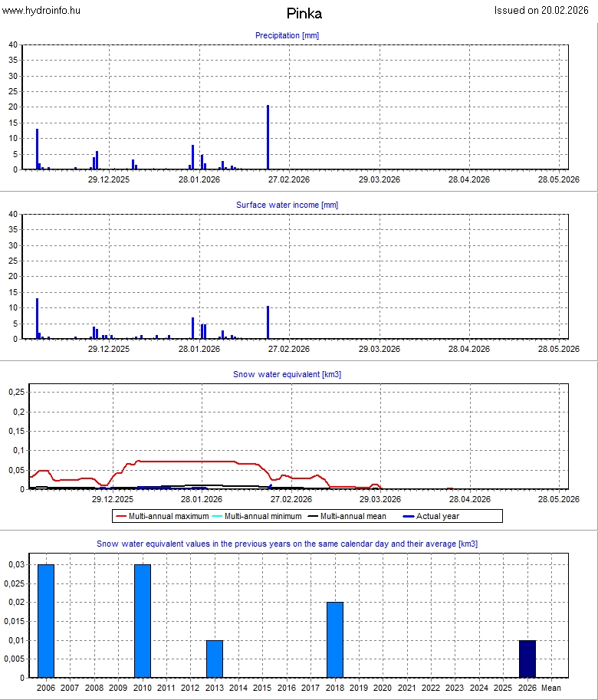Click the tallest precipitation bar near 20 mm

pyautogui.click(x=268, y=138)
